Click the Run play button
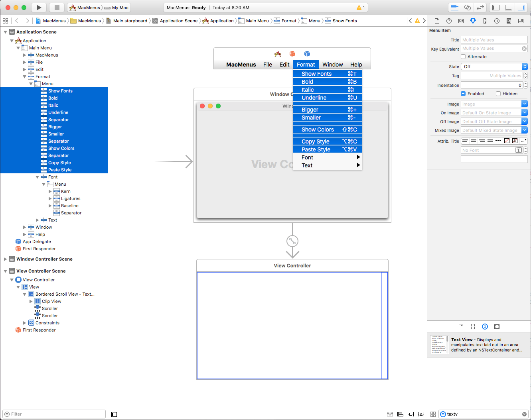The width and height of the screenshot is (531, 420). [39, 8]
